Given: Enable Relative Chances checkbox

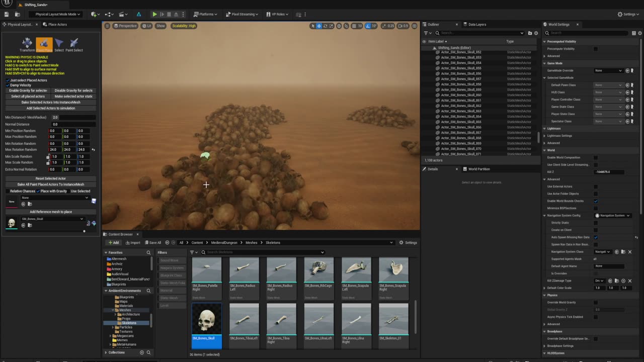Looking at the screenshot, I should [x=8, y=191].
